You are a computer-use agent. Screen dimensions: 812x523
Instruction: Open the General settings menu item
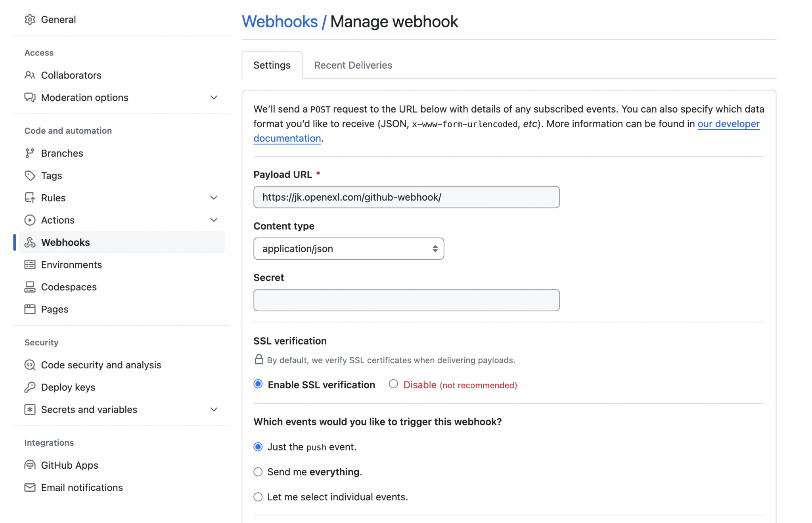click(58, 19)
